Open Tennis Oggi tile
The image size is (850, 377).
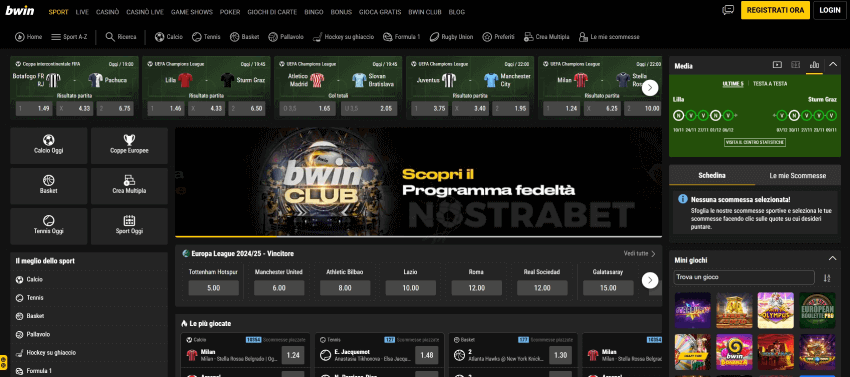[x=49, y=226]
